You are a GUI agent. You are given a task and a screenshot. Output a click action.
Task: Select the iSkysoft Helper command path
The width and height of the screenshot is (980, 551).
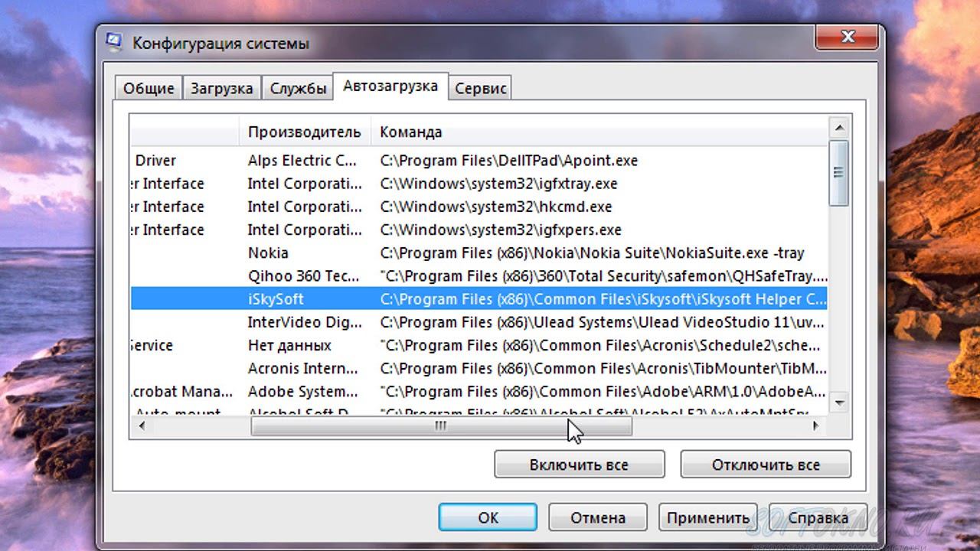603,298
